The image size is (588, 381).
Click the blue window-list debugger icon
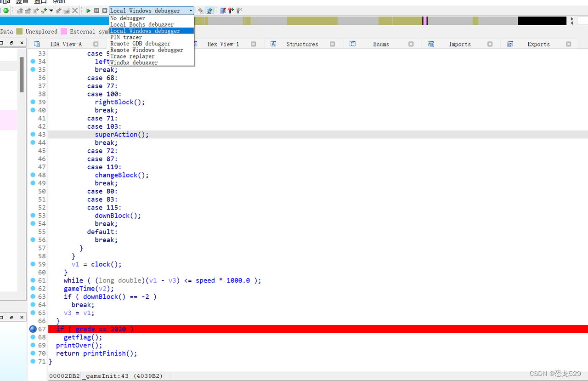tap(223, 11)
